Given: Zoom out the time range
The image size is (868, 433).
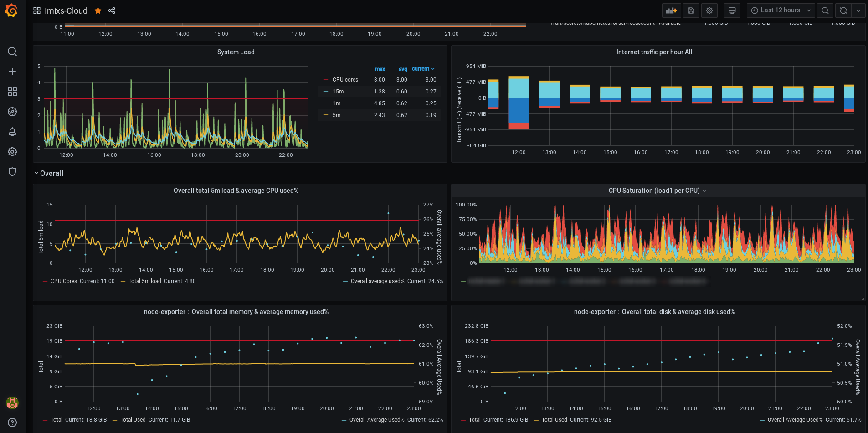Looking at the screenshot, I should (x=825, y=10).
